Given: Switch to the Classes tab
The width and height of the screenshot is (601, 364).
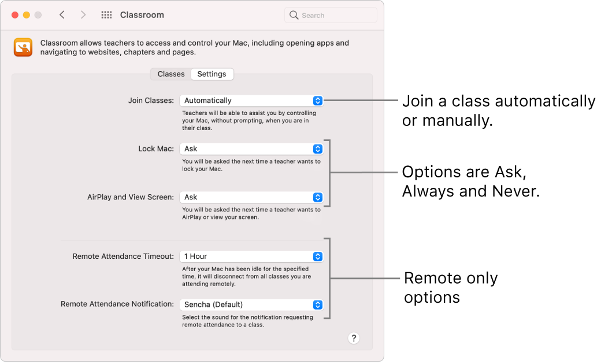Looking at the screenshot, I should (170, 74).
